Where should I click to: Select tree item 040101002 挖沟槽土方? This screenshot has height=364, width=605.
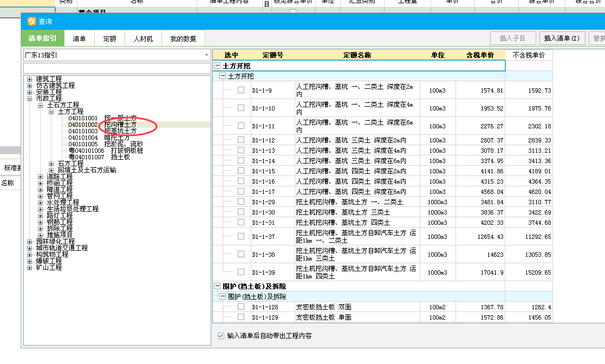click(x=102, y=125)
